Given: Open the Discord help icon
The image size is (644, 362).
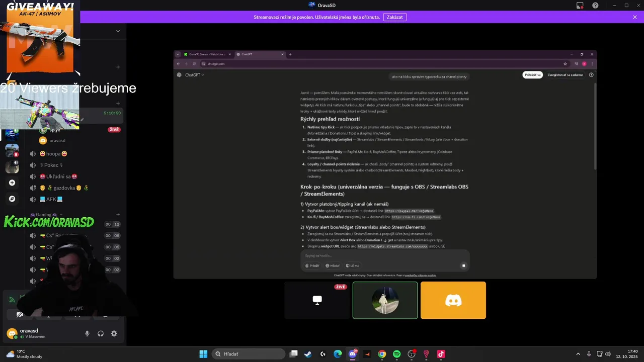Looking at the screenshot, I should click(x=596, y=6).
